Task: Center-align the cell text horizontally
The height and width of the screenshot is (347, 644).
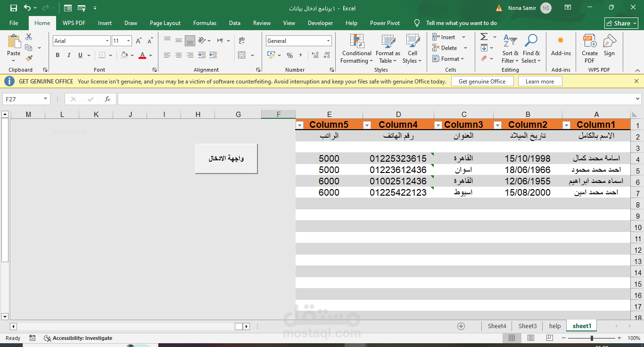Action: coord(179,55)
